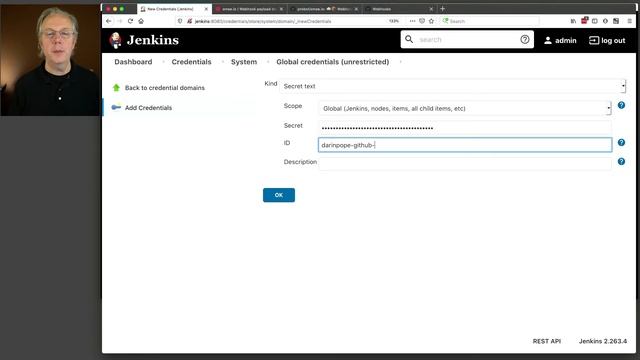Viewport: 640px width, 360px height.
Task: Close the New Credentials browser tab
Action: (x=206, y=9)
